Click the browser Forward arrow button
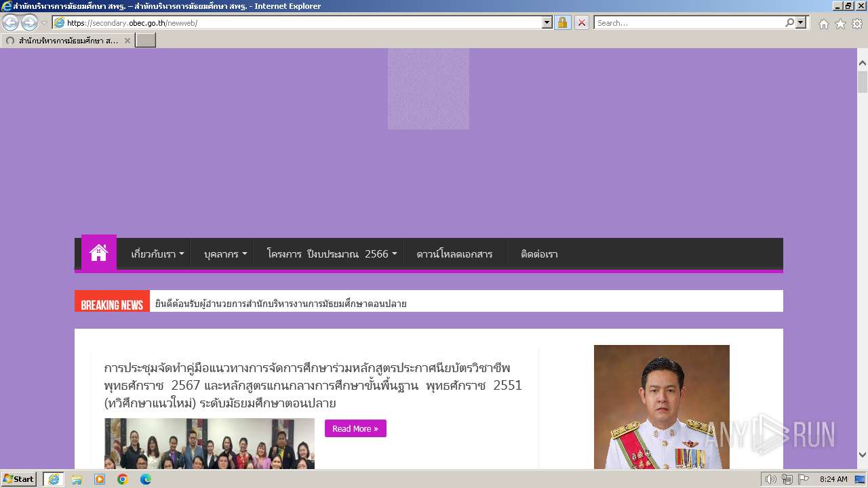The height and width of the screenshot is (488, 868). point(29,22)
